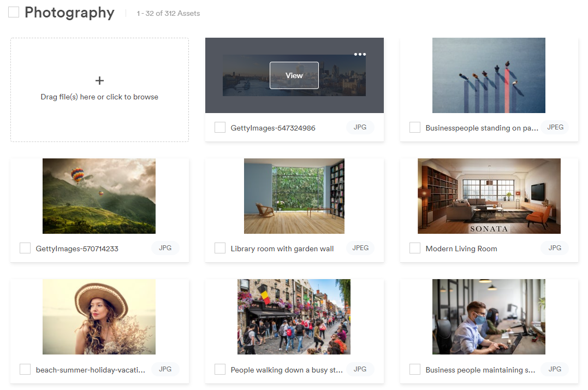588x390 pixels.
Task: Select the GettyImages-570714233 checkbox
Action: pos(25,248)
